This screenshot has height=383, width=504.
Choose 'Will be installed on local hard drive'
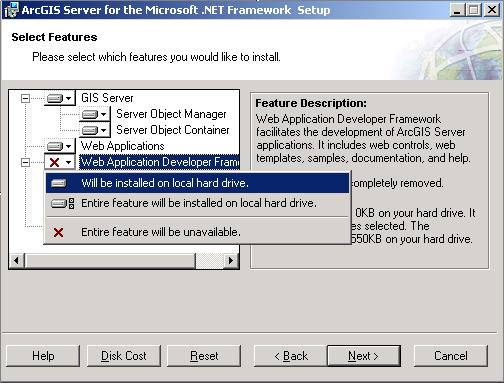[x=198, y=183]
